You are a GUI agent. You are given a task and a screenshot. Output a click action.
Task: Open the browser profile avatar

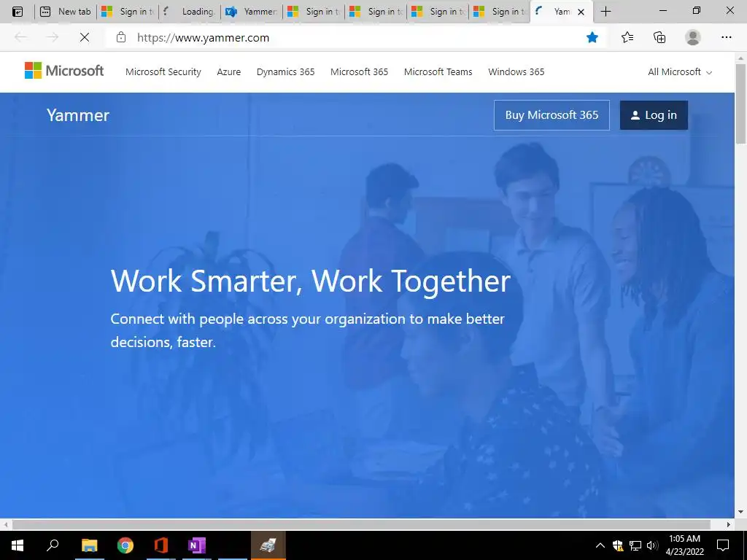click(x=693, y=37)
